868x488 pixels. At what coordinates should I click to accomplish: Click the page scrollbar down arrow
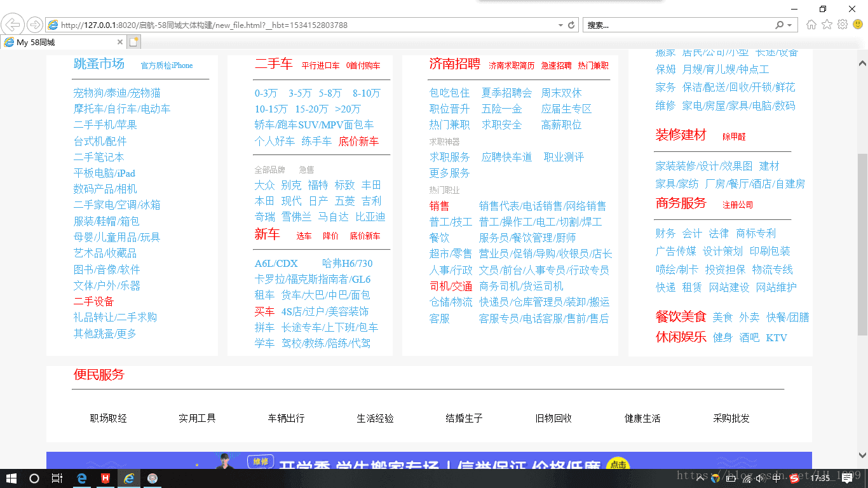tap(862, 455)
